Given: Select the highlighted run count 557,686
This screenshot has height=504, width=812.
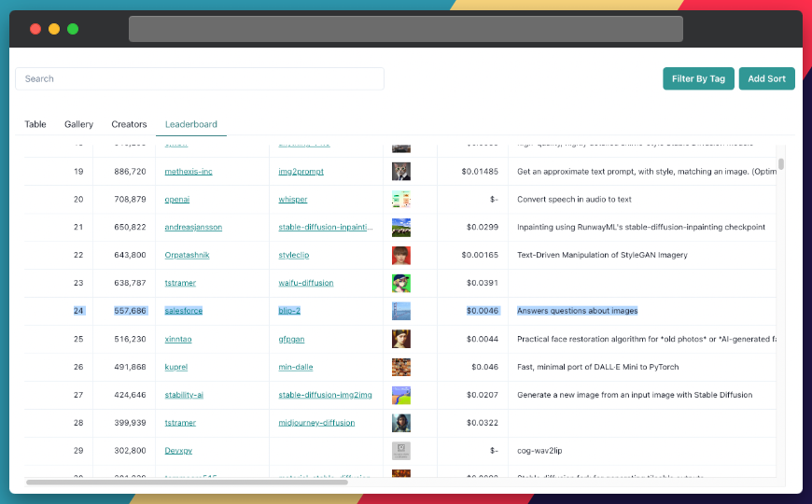Looking at the screenshot, I should [130, 311].
